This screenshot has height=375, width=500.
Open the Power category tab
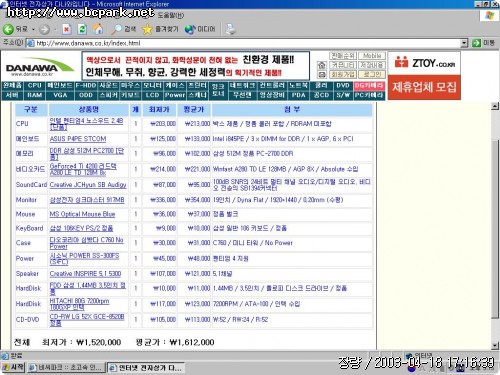[175, 95]
